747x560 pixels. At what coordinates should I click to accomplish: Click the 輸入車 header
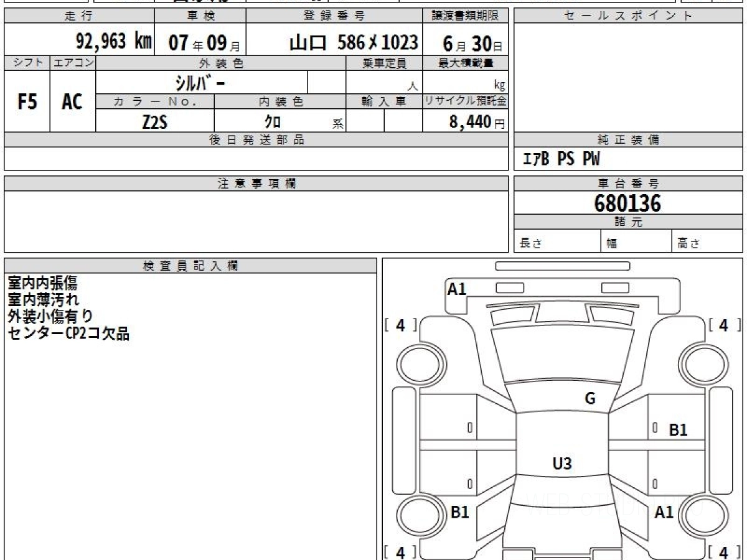point(384,101)
